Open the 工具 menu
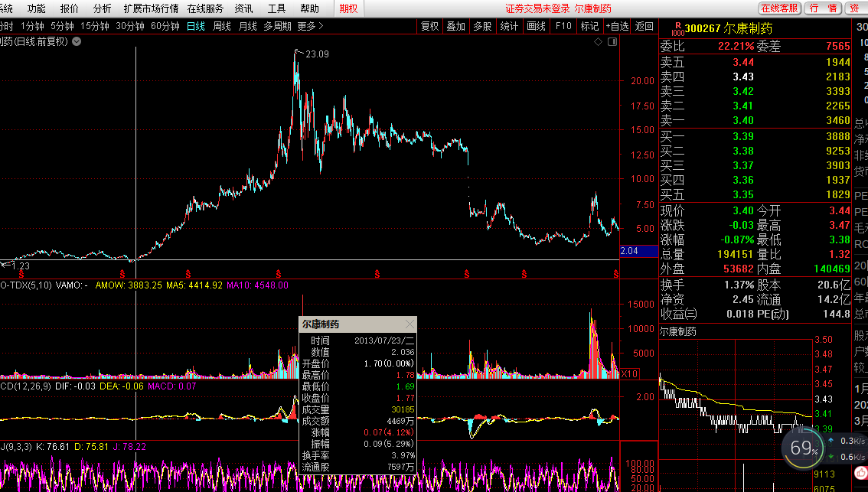Image resolution: width=868 pixels, height=492 pixels. (x=276, y=8)
